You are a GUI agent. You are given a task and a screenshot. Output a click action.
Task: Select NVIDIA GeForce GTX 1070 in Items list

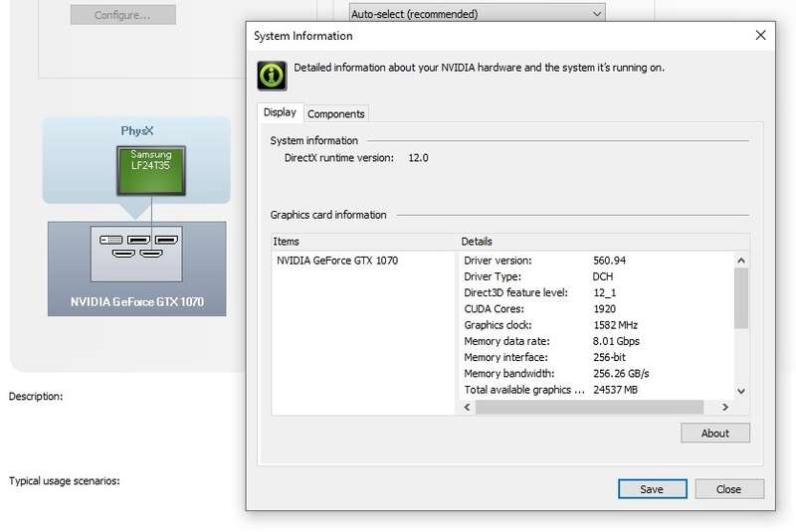(337, 261)
